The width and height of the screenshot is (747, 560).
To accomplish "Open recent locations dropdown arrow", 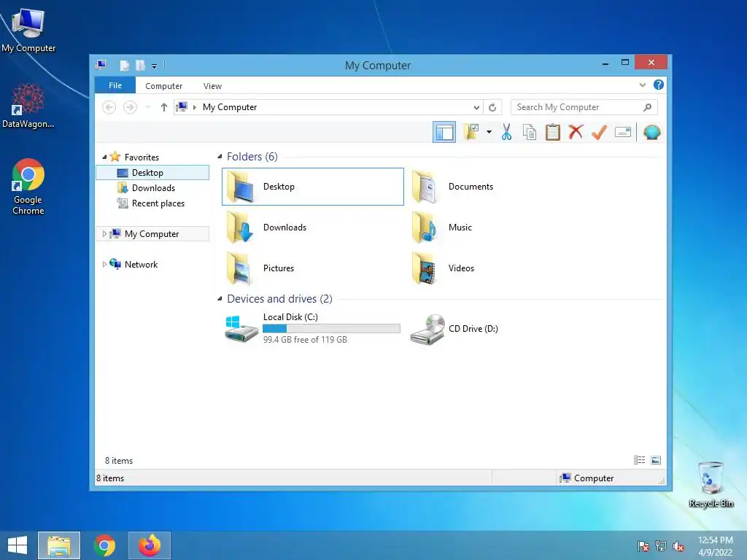I will (147, 107).
